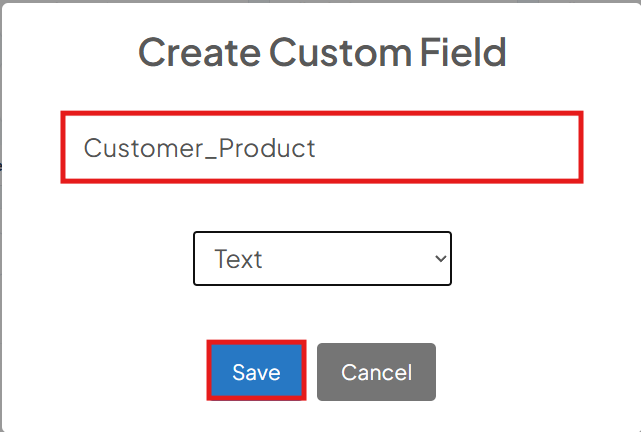Place cursor after Customer_Product text
The image size is (641, 432).
317,148
